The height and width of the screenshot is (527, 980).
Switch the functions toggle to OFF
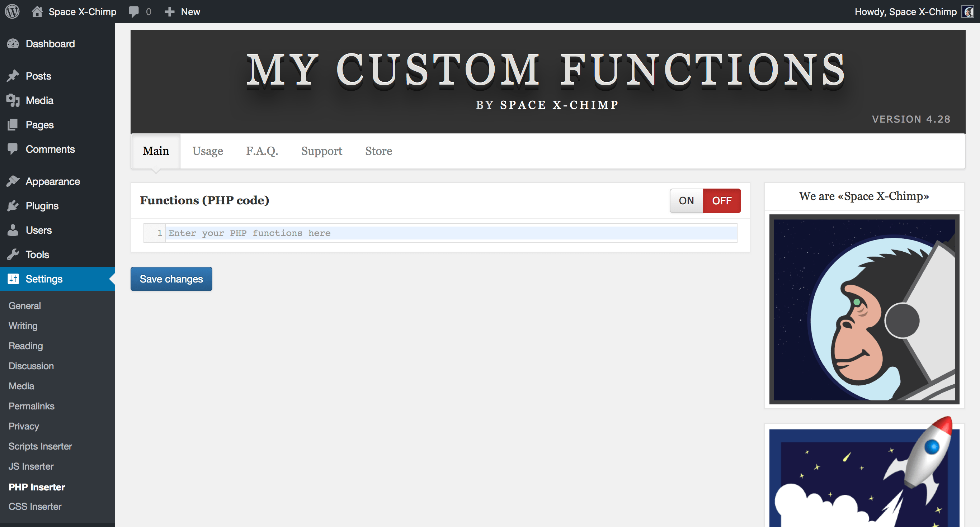point(721,200)
